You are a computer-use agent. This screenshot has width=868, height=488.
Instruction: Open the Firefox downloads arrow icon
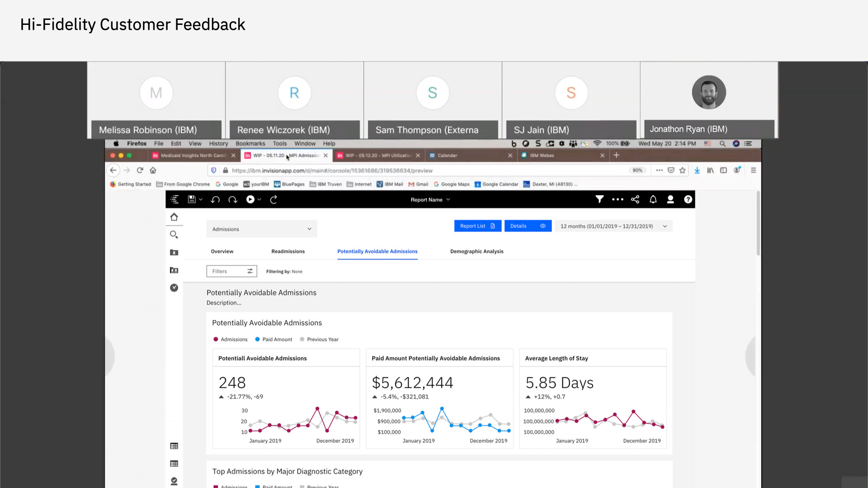click(x=697, y=170)
